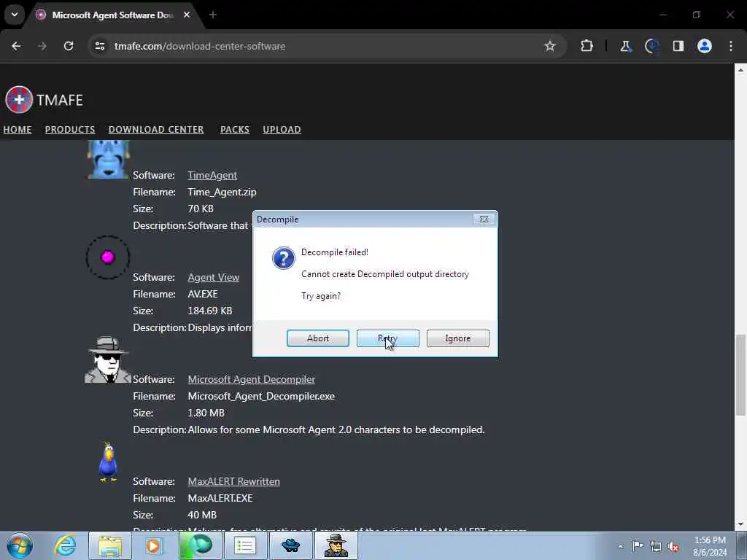Viewport: 747px width, 560px height.
Task: Close the Microsoft Agent Software tab
Action: point(187,15)
